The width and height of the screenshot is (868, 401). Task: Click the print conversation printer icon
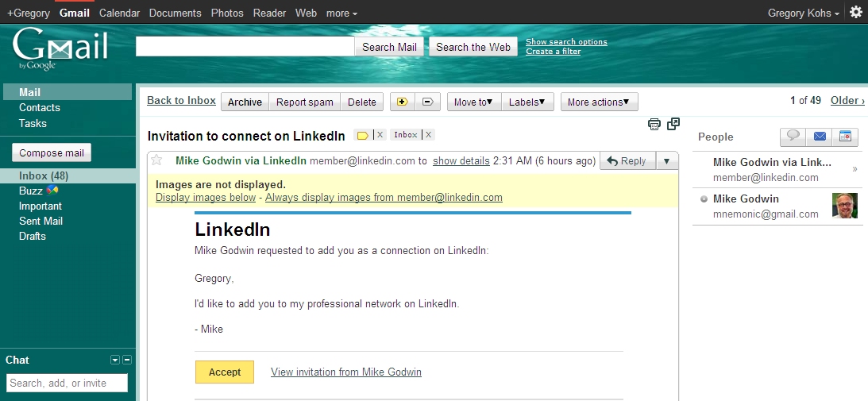point(654,124)
